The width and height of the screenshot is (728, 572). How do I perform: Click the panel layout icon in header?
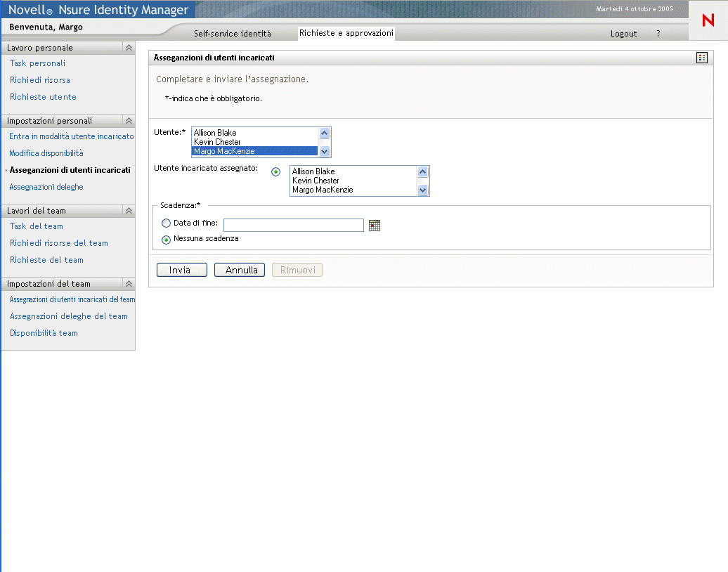pyautogui.click(x=701, y=58)
